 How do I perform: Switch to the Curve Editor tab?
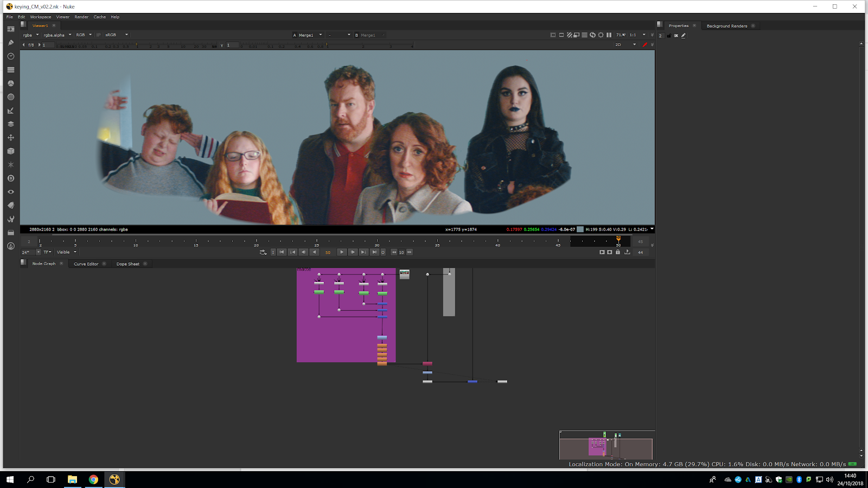pyautogui.click(x=86, y=264)
